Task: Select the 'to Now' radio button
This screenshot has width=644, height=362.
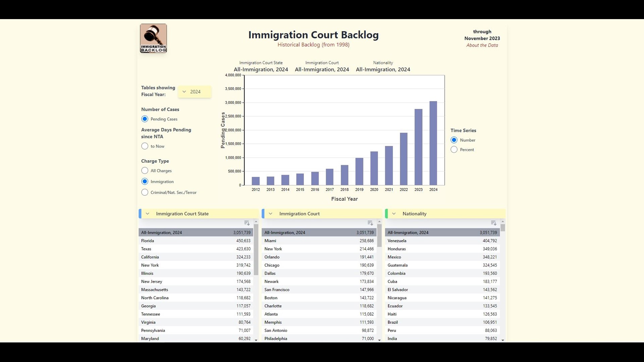Action: tap(145, 146)
